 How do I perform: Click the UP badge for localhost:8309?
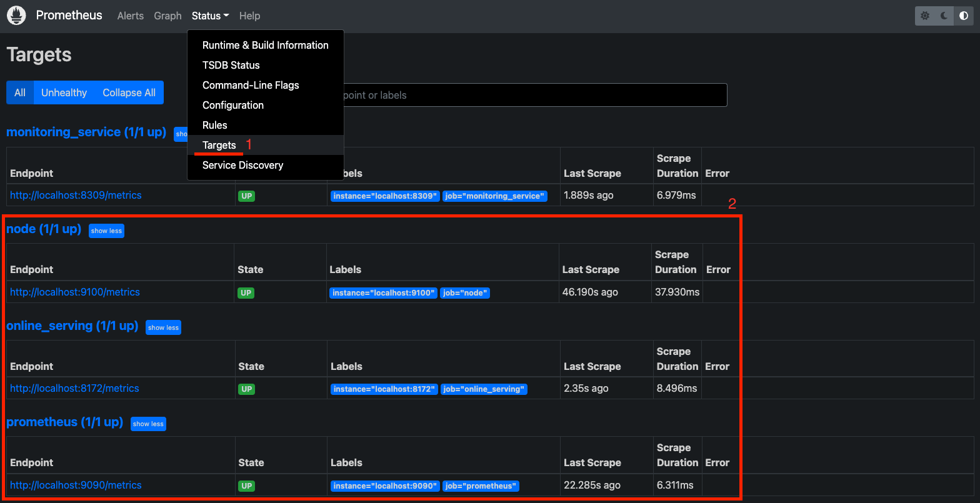click(247, 196)
